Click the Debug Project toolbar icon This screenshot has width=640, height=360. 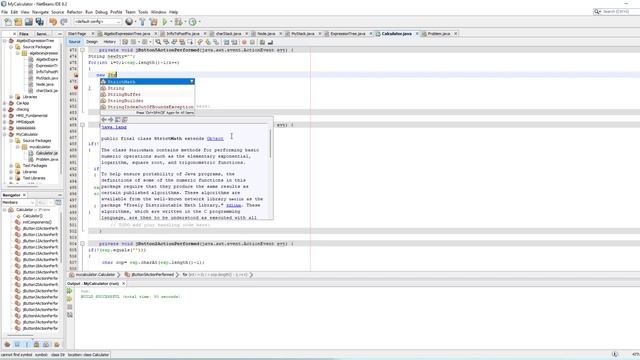coord(178,22)
